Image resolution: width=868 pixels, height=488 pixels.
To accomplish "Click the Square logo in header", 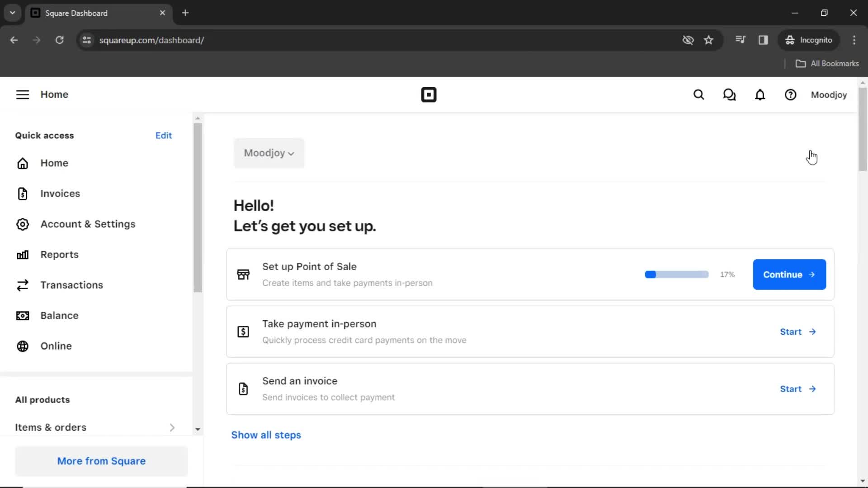I will coord(429,95).
